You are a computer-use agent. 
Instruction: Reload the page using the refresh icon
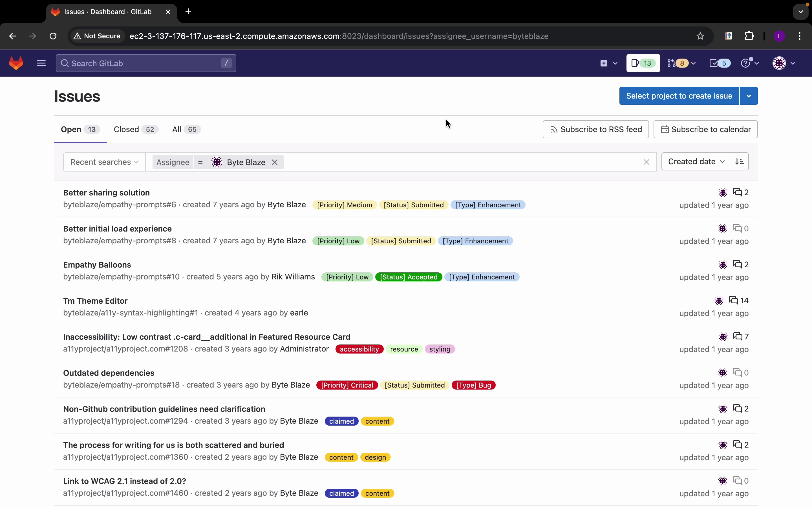pos(53,36)
